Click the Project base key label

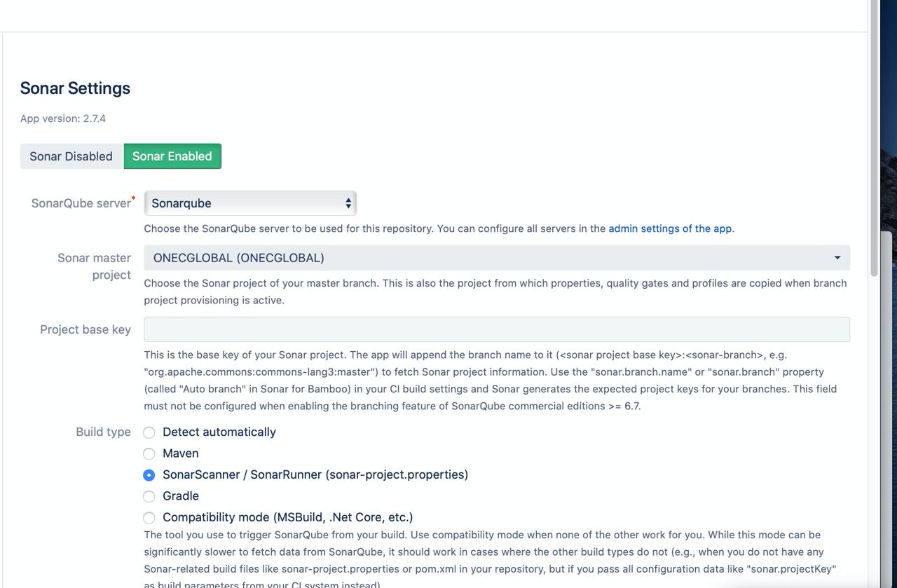85,329
